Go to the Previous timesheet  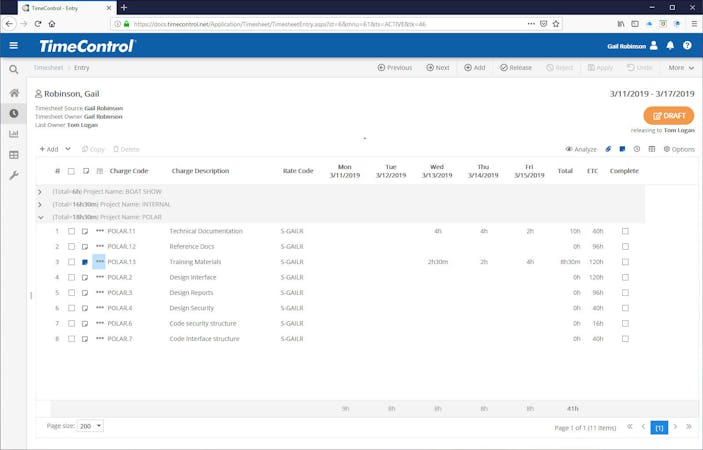(x=395, y=68)
